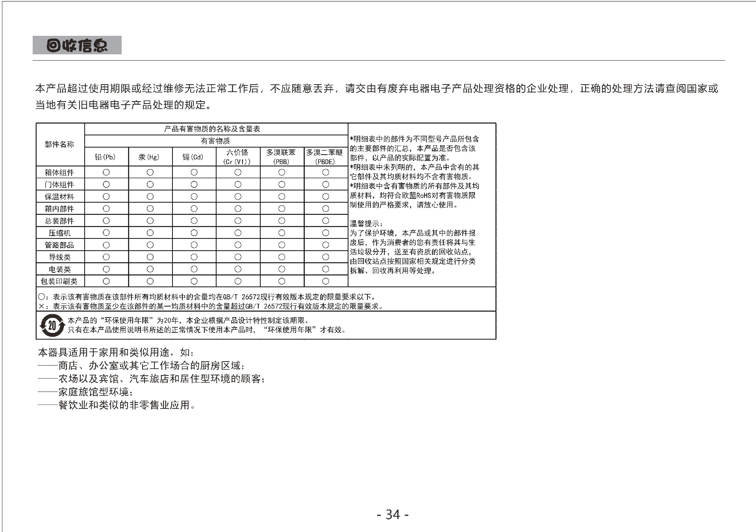Click the 回收信息 heading banner

point(77,45)
